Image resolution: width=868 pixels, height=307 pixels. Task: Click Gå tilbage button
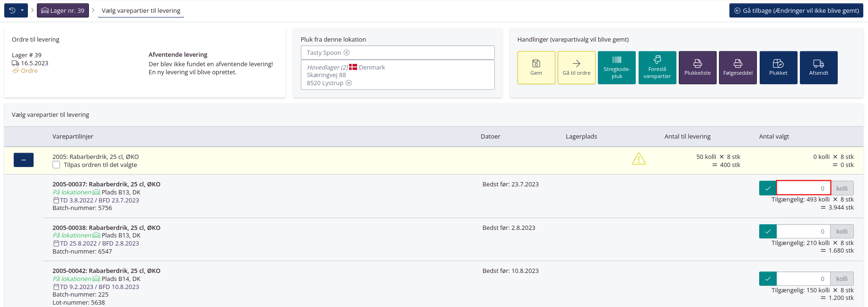796,10
